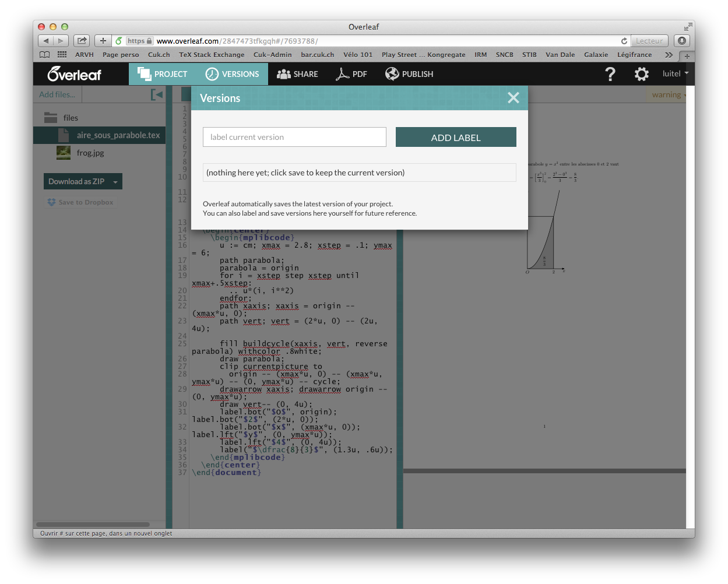The image size is (728, 584).
Task: Click the "endfor;" code line
Action: coord(235,298)
